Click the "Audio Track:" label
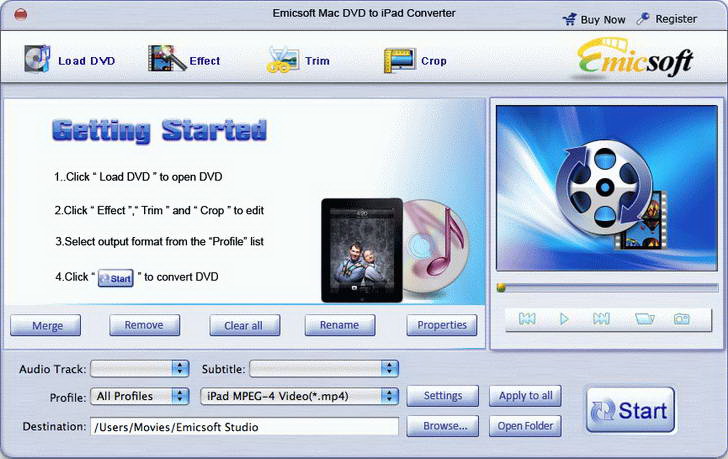The width and height of the screenshot is (728, 459). click(x=52, y=369)
